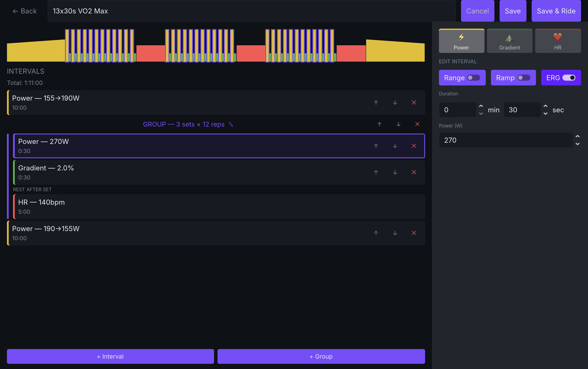Image resolution: width=588 pixels, height=369 pixels.
Task: Add a new Interval
Action: (x=110, y=357)
